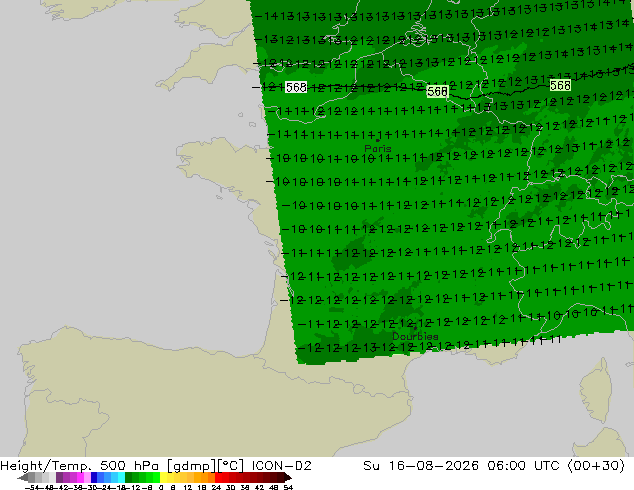Image resolution: width=634 pixels, height=490 pixels.
Task: Click the 568 contour label over Belgium
Action: (x=437, y=91)
